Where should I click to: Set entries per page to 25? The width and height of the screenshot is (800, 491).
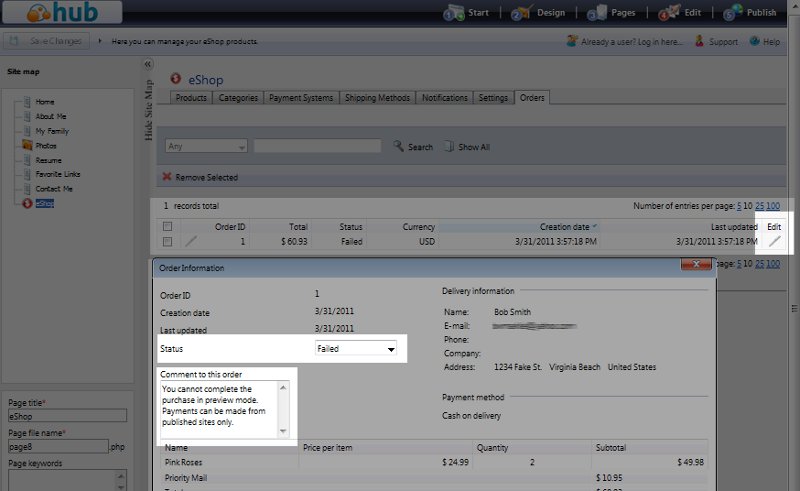pos(759,206)
